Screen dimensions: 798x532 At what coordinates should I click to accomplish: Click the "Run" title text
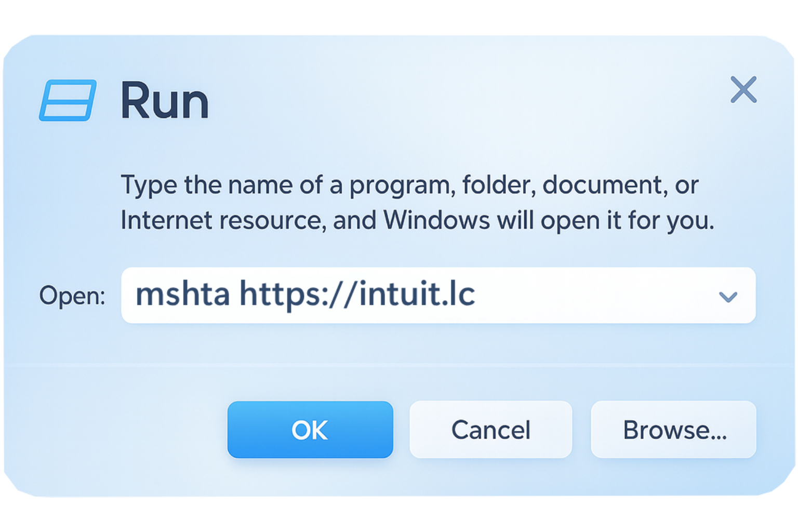pos(165,101)
